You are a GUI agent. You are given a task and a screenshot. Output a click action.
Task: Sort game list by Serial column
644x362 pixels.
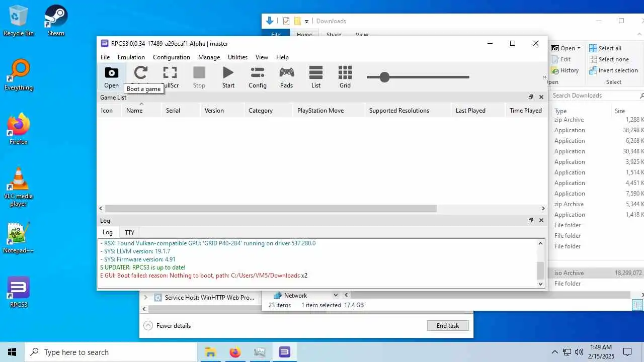pyautogui.click(x=180, y=111)
